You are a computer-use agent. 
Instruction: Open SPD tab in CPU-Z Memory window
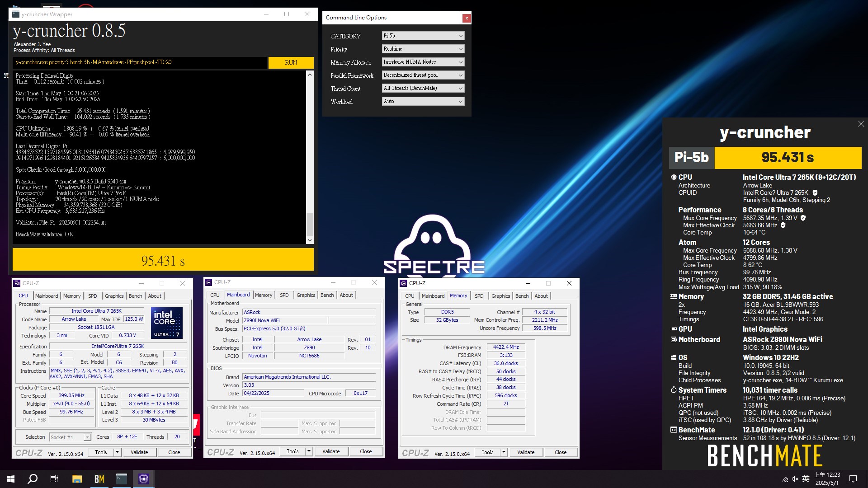pyautogui.click(x=479, y=296)
